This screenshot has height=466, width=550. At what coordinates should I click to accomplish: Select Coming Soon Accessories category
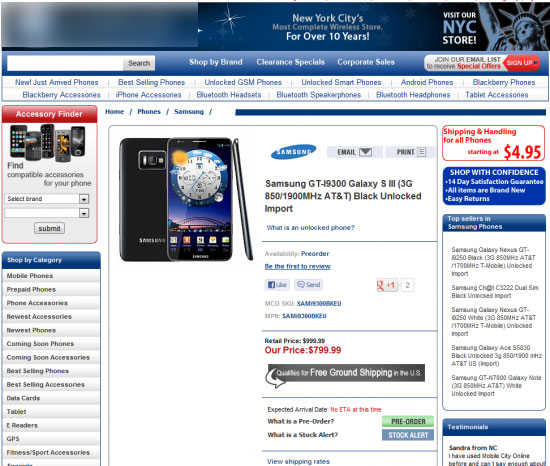pyautogui.click(x=51, y=358)
